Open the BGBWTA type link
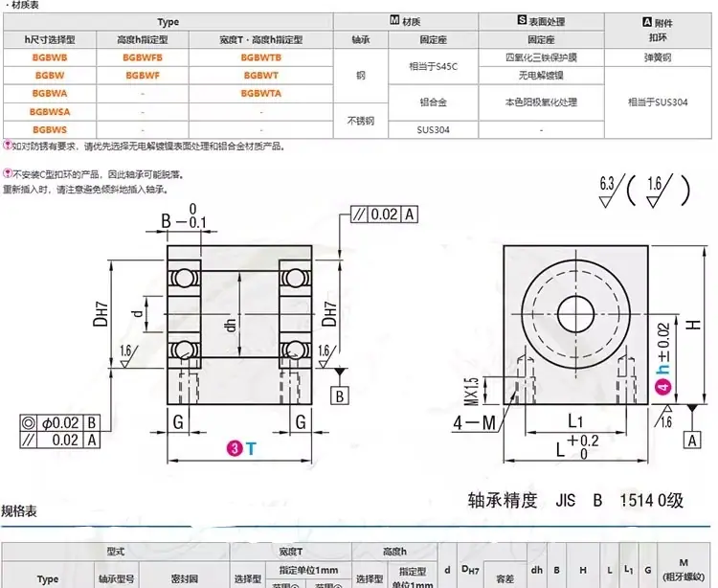This screenshot has height=588, width=718. click(x=261, y=94)
